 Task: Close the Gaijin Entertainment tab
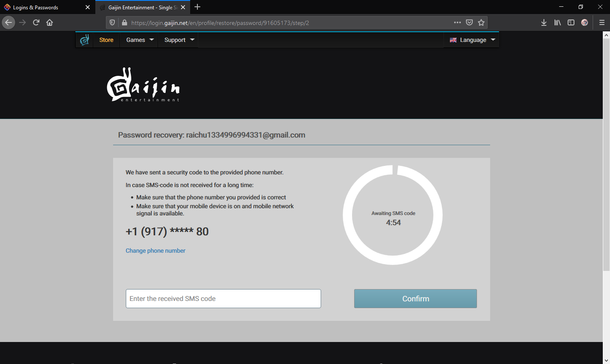(x=183, y=7)
